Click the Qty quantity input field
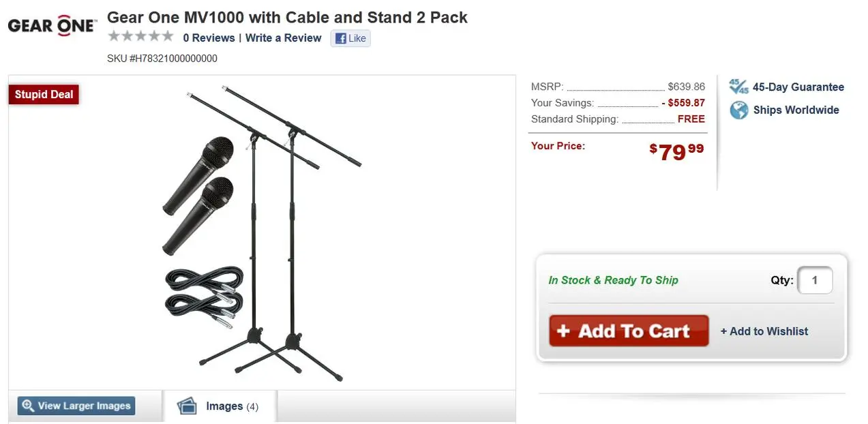Viewport: 868px width, 424px height. [815, 280]
